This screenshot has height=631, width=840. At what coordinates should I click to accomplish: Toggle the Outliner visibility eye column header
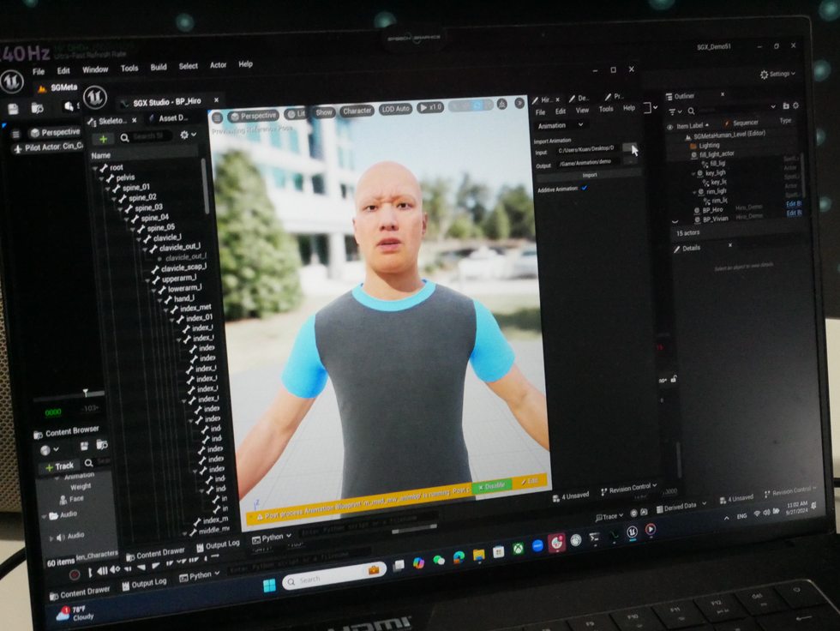pyautogui.click(x=669, y=127)
